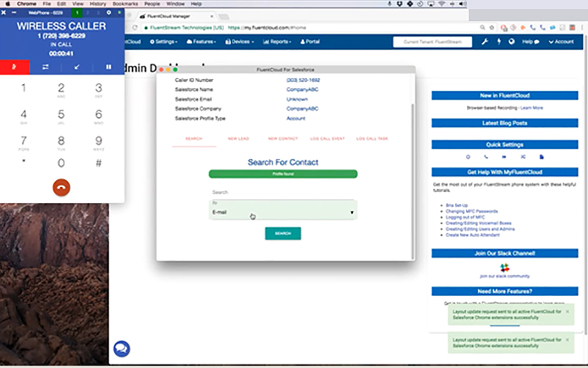Click the first circle Quick Settings icon
This screenshot has height=368, width=588.
468,157
